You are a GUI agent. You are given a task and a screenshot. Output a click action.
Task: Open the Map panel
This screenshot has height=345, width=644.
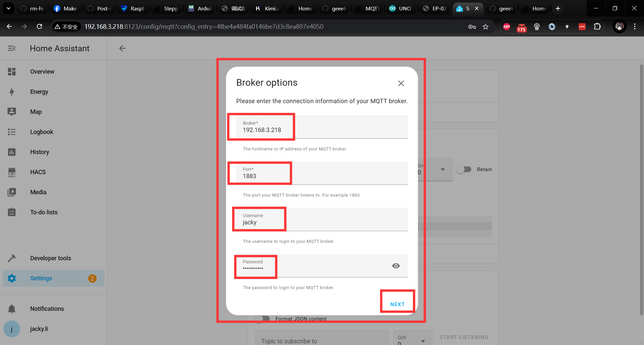point(54,112)
